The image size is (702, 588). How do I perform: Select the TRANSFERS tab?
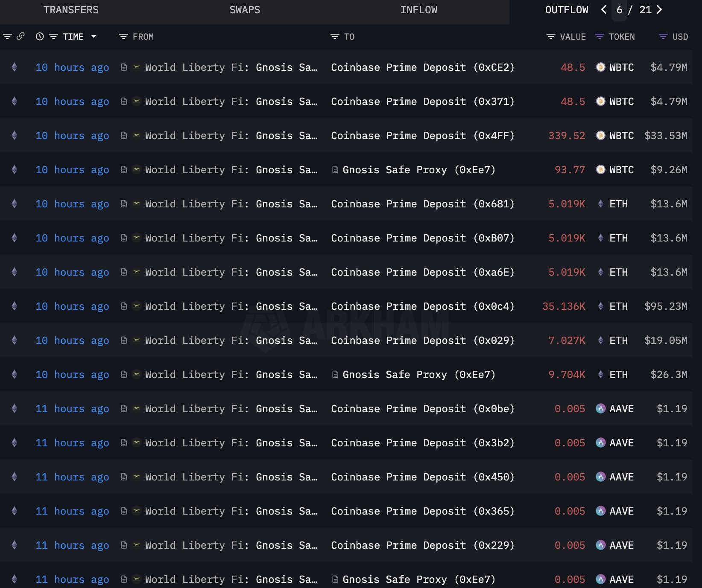click(x=71, y=9)
